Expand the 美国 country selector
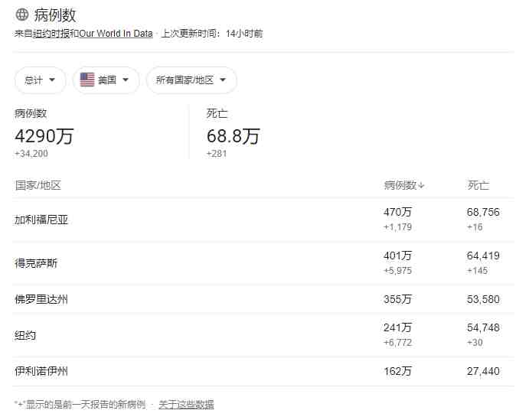 (x=106, y=80)
